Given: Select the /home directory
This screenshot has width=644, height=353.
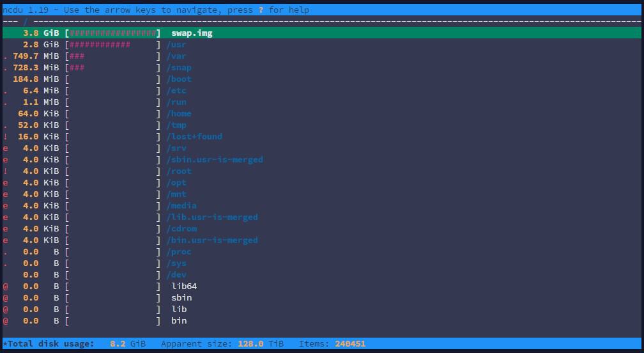Looking at the screenshot, I should coord(179,114).
